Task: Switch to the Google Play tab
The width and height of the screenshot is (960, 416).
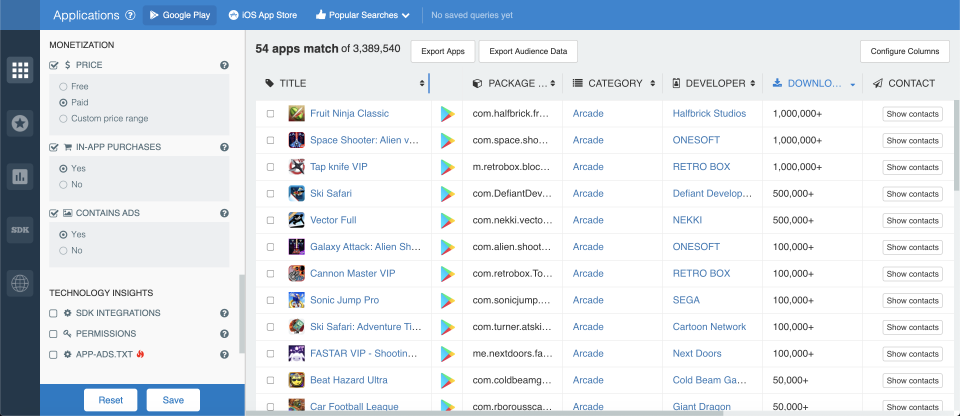Action: tap(180, 15)
